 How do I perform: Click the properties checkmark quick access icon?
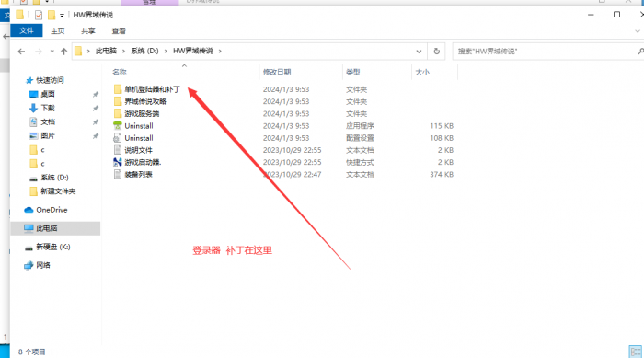[39, 16]
